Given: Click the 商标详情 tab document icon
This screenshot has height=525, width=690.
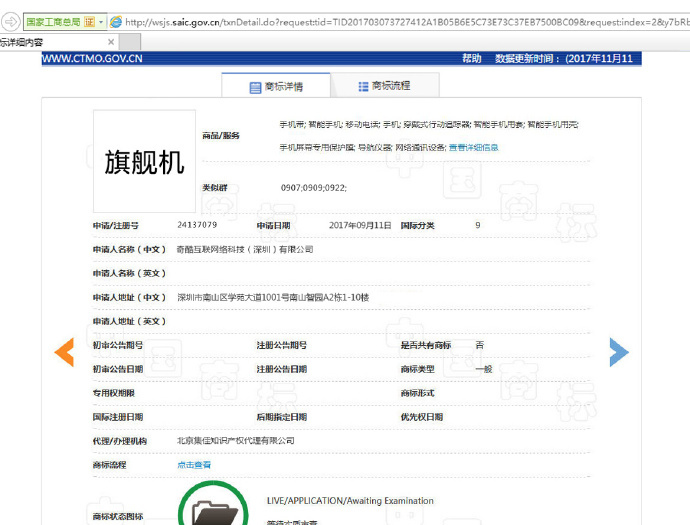Looking at the screenshot, I should pos(255,88).
